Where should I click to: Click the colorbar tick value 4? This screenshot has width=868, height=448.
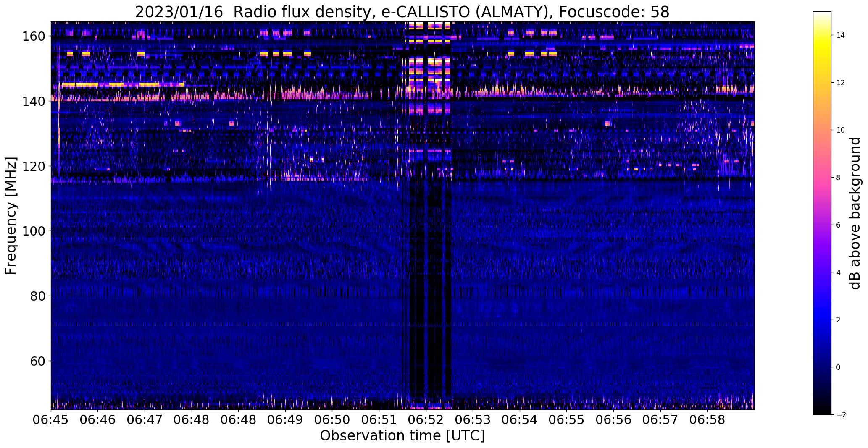839,272
